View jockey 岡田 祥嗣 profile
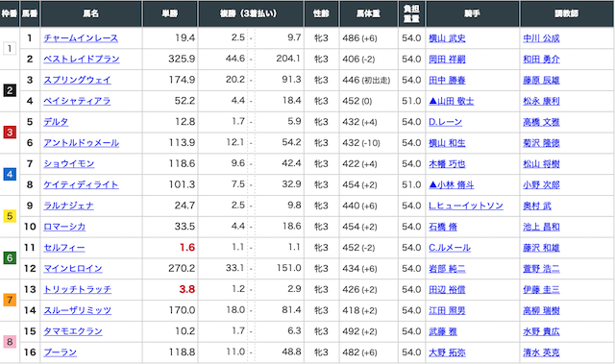Viewport: 615px width, 364px height. [x=447, y=60]
